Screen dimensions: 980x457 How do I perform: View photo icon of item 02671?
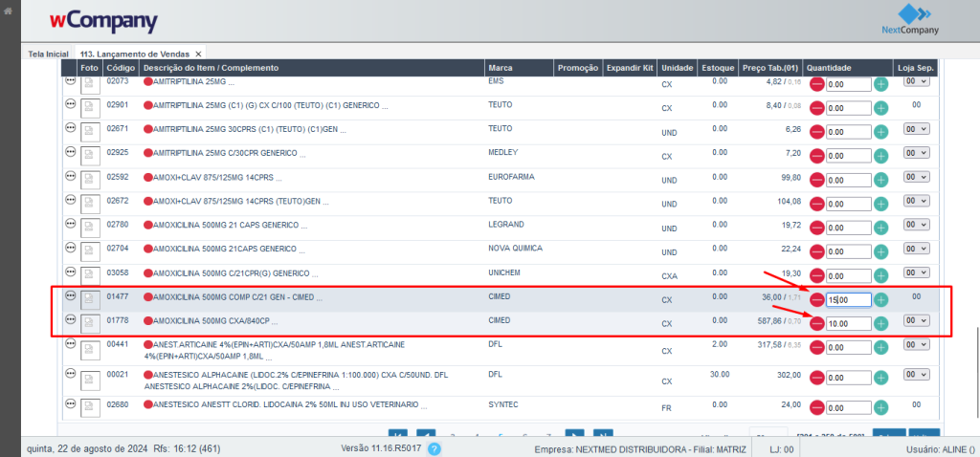[x=90, y=132]
